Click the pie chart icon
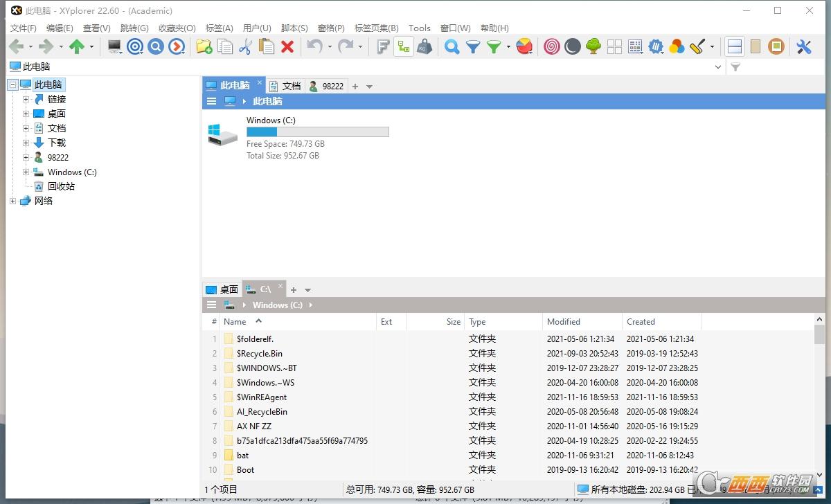The image size is (831, 504). point(524,46)
